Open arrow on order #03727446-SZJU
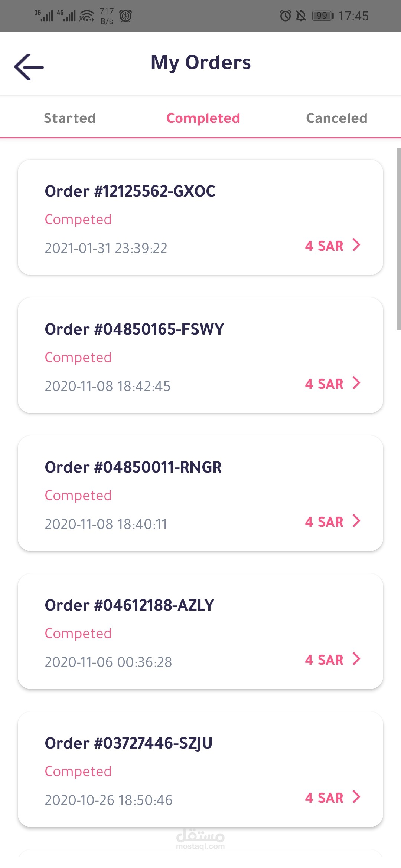Viewport: 401px width, 868px height. (356, 797)
